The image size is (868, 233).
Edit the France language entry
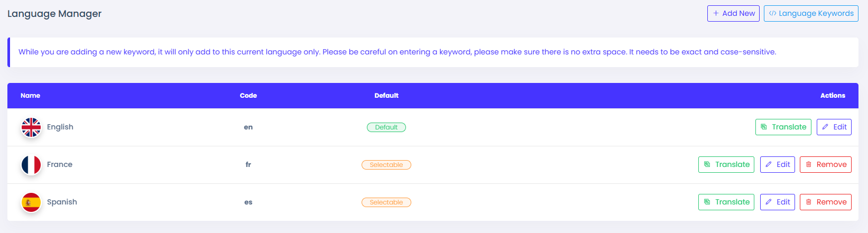coord(778,164)
